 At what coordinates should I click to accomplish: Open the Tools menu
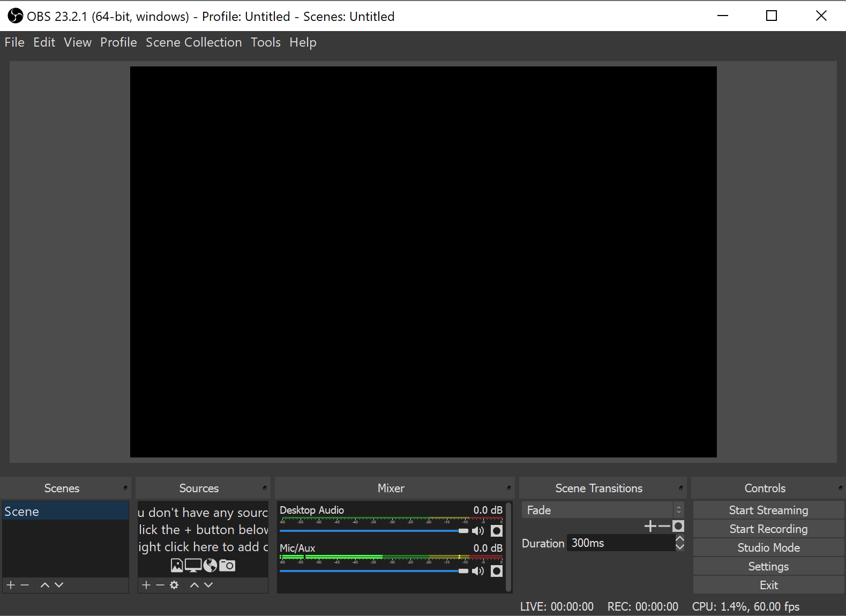[x=266, y=42]
